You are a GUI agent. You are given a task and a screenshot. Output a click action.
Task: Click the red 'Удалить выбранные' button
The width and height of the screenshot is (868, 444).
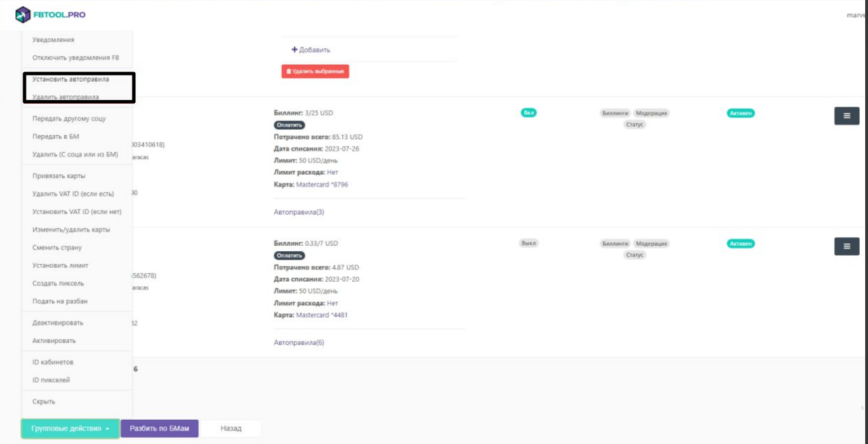click(315, 72)
